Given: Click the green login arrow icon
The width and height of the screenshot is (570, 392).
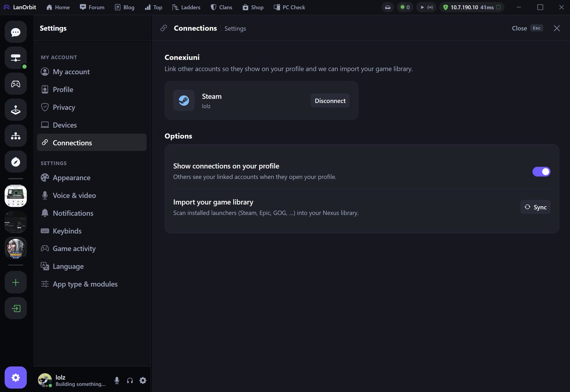Looking at the screenshot, I should [x=16, y=308].
